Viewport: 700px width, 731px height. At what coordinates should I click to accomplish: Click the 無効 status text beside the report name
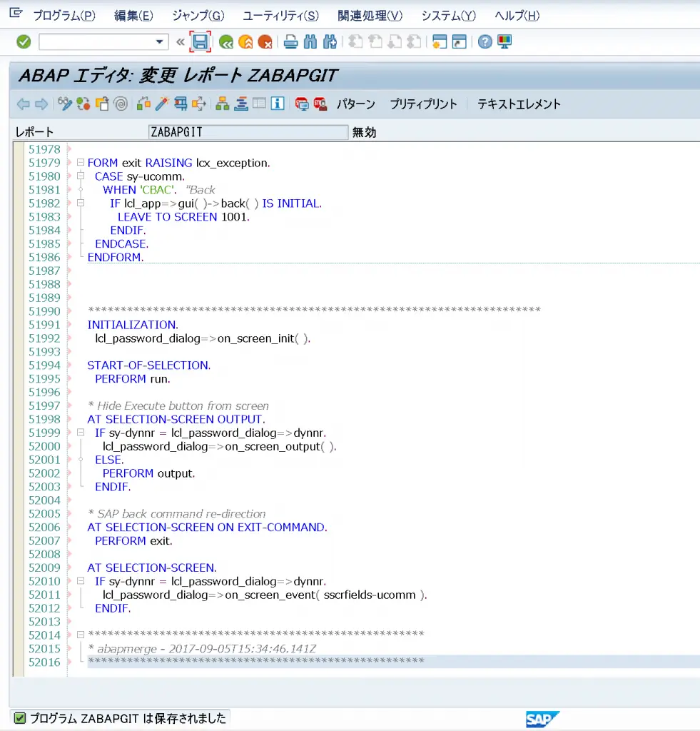tap(364, 132)
